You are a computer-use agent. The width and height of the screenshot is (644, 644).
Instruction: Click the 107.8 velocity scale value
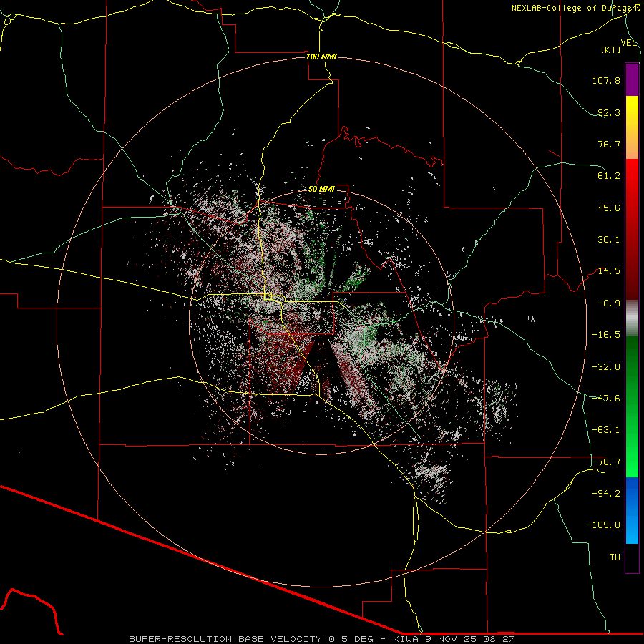click(606, 80)
